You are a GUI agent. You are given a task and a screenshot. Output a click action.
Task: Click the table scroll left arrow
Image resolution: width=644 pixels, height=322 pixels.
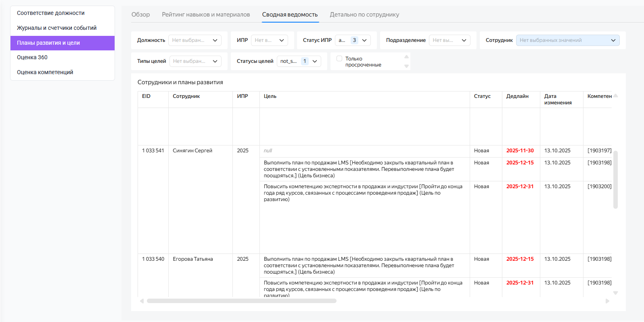(x=142, y=301)
